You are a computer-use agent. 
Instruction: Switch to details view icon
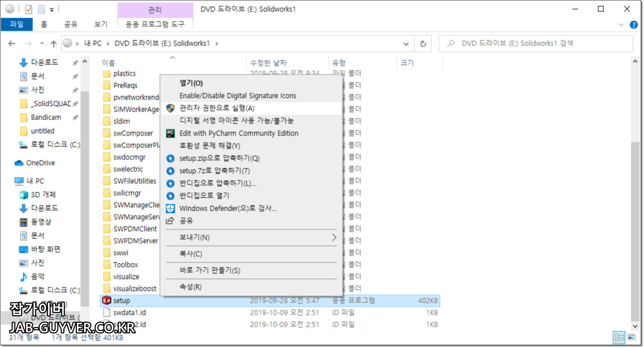pos(619,337)
